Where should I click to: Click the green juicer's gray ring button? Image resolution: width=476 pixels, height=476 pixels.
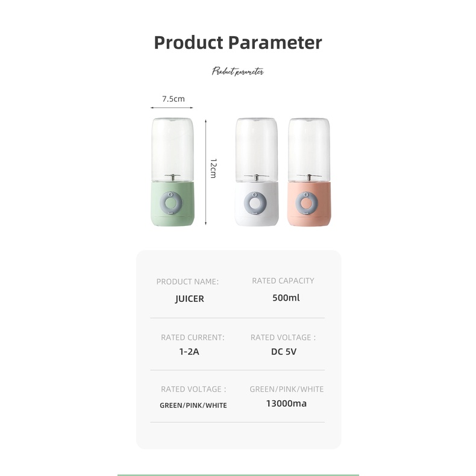click(172, 204)
